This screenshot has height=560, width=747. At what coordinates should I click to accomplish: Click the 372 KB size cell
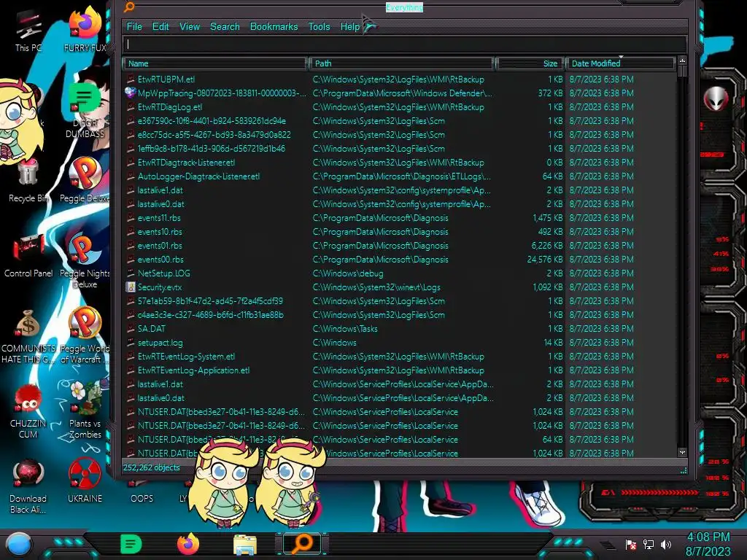pos(550,93)
